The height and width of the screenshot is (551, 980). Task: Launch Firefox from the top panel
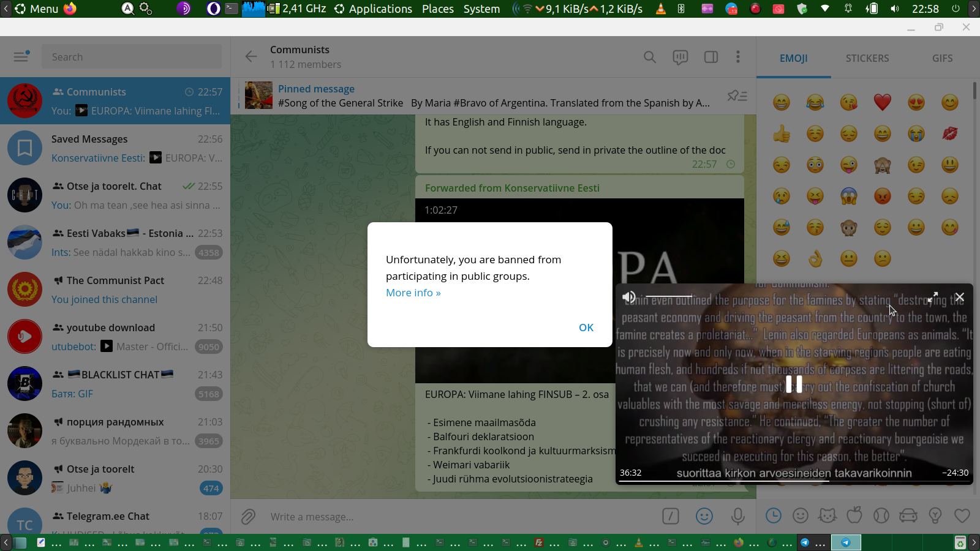[x=70, y=9]
